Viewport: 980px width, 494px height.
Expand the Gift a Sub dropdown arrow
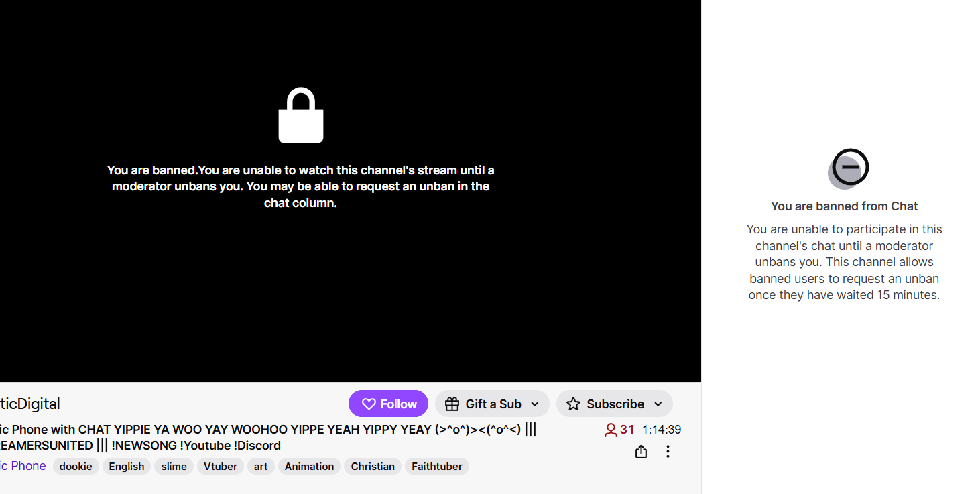point(535,404)
